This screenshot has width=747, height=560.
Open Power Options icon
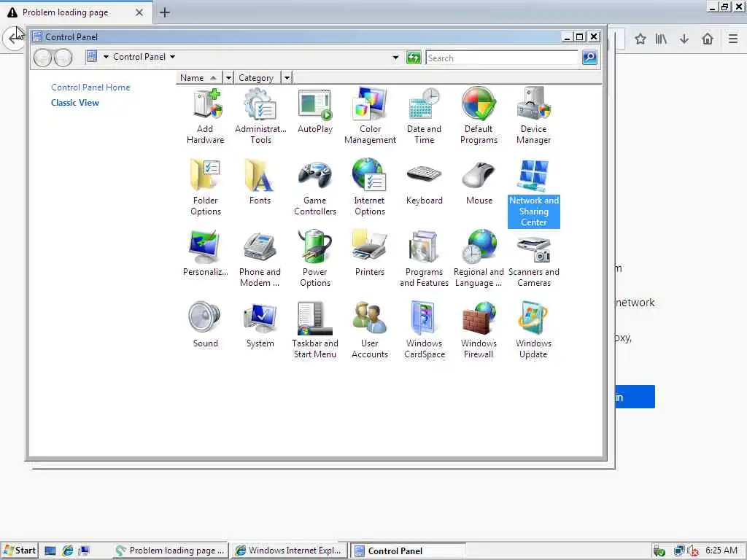tap(315, 259)
